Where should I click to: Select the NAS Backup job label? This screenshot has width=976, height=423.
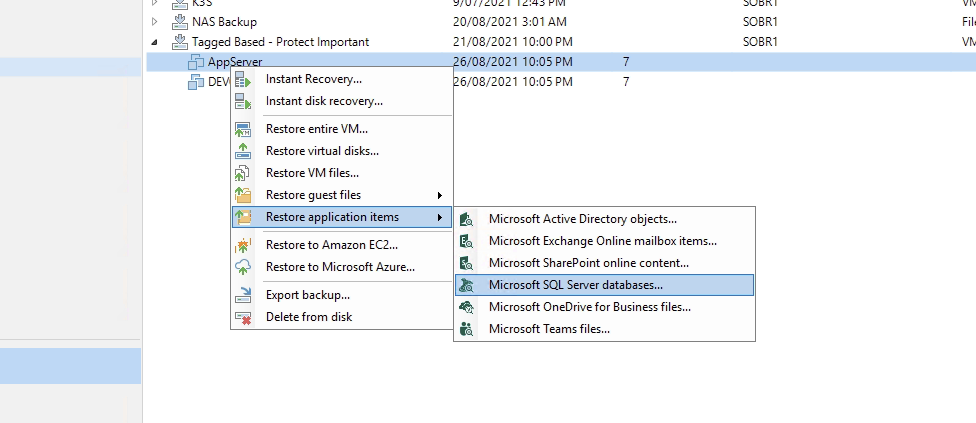(224, 22)
